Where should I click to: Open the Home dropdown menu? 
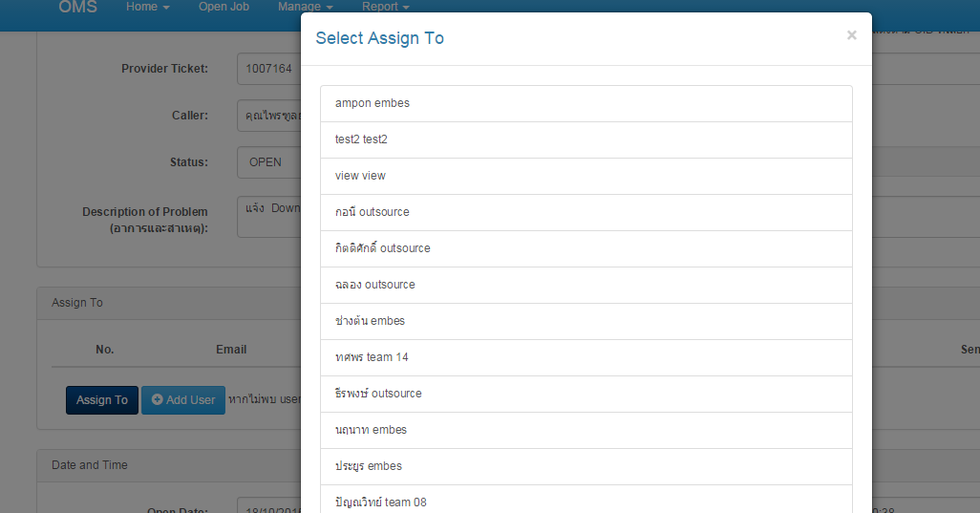point(147,7)
